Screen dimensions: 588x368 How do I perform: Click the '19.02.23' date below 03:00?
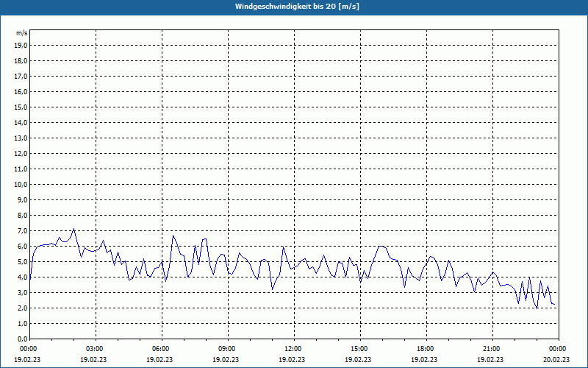coord(93,360)
